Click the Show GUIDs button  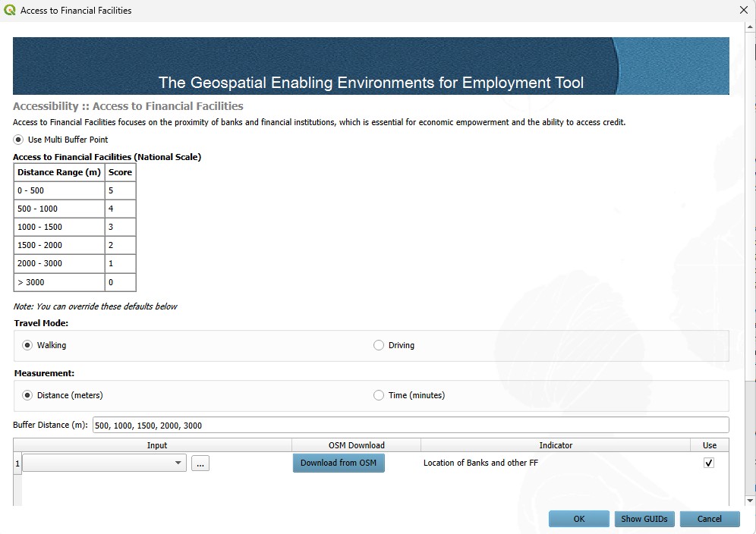pos(644,519)
